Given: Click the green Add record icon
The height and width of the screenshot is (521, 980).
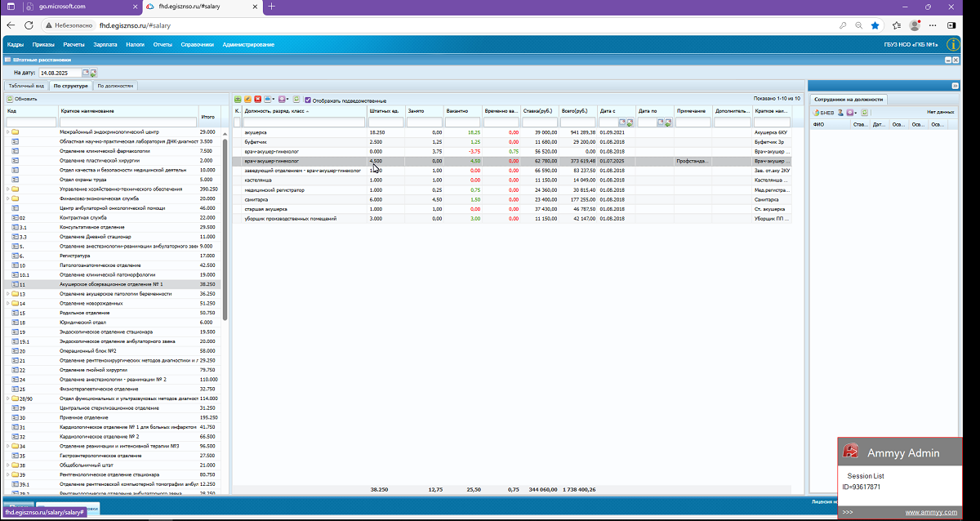Looking at the screenshot, I should coord(238,100).
